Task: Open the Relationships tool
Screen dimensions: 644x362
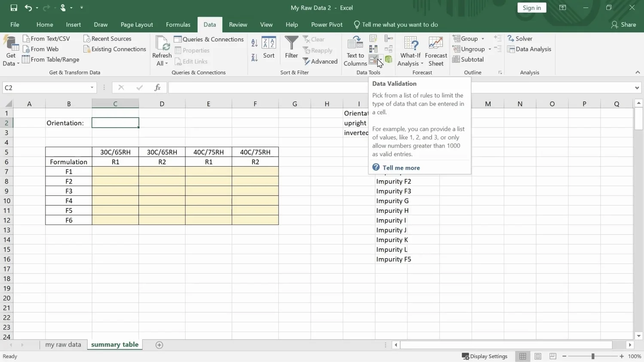Action: click(389, 49)
